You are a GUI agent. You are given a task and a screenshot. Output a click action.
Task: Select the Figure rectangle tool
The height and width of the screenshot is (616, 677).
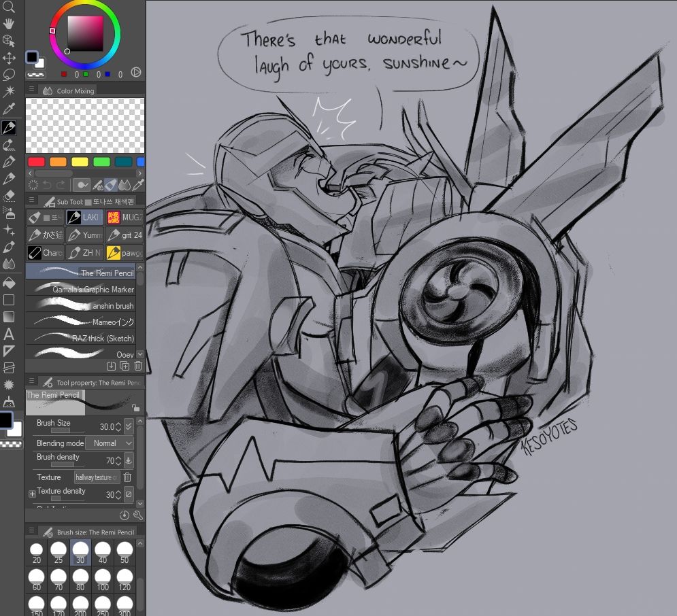pyautogui.click(x=9, y=300)
